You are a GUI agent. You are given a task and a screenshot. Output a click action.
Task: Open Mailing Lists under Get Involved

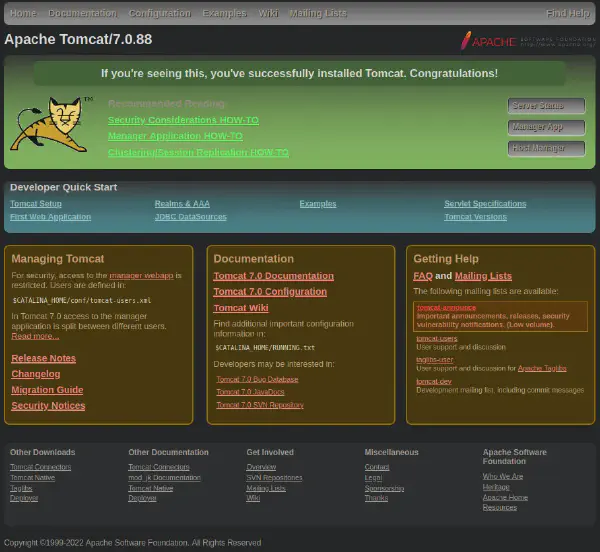point(266,488)
